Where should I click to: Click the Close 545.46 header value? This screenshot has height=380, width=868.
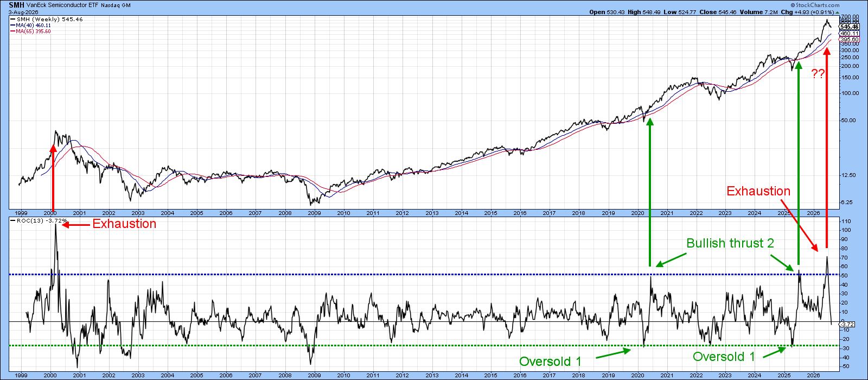point(718,12)
